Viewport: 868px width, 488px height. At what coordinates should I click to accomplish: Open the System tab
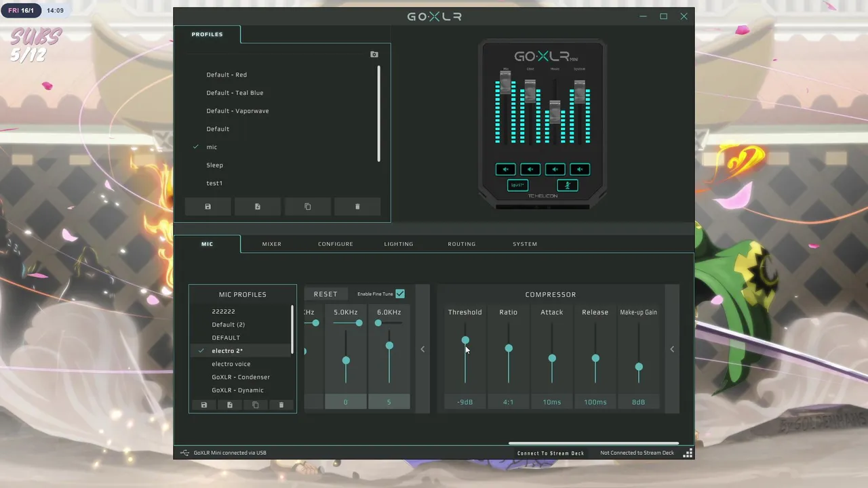tap(525, 244)
